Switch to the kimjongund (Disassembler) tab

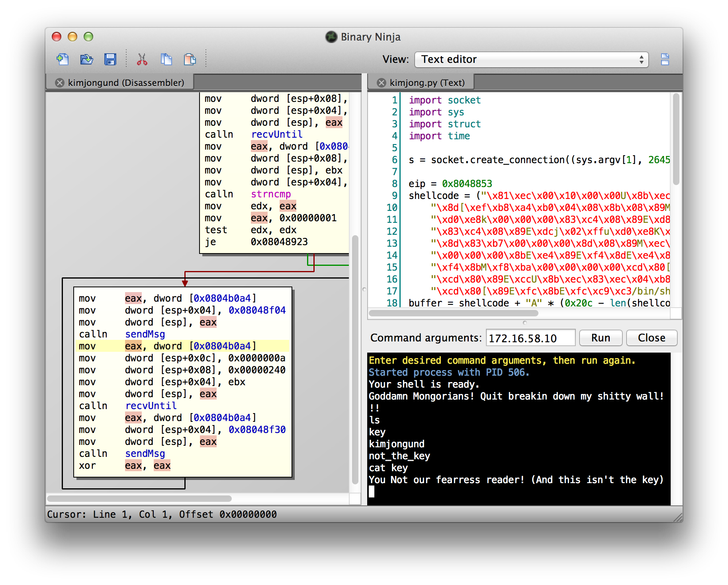(120, 82)
